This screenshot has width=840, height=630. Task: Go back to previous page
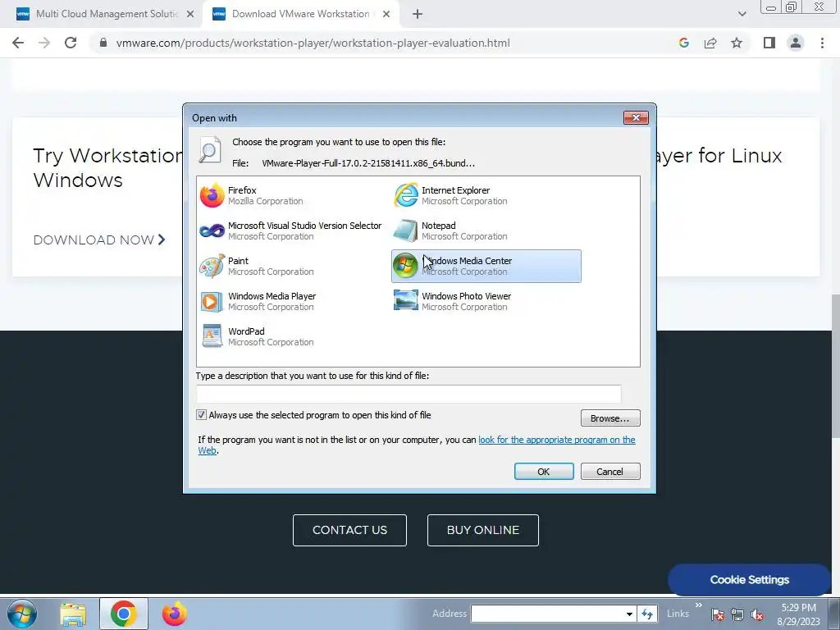pyautogui.click(x=18, y=43)
